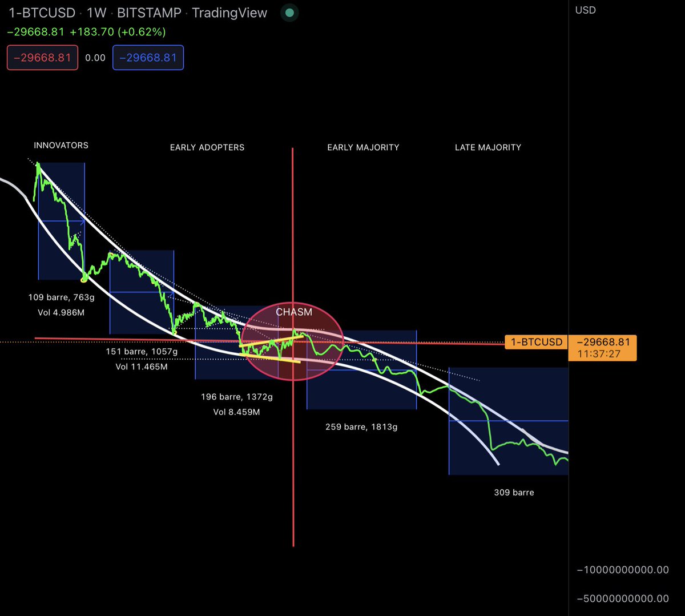
Task: Click the 1-BTCUSD symbol title
Action: tap(42, 13)
